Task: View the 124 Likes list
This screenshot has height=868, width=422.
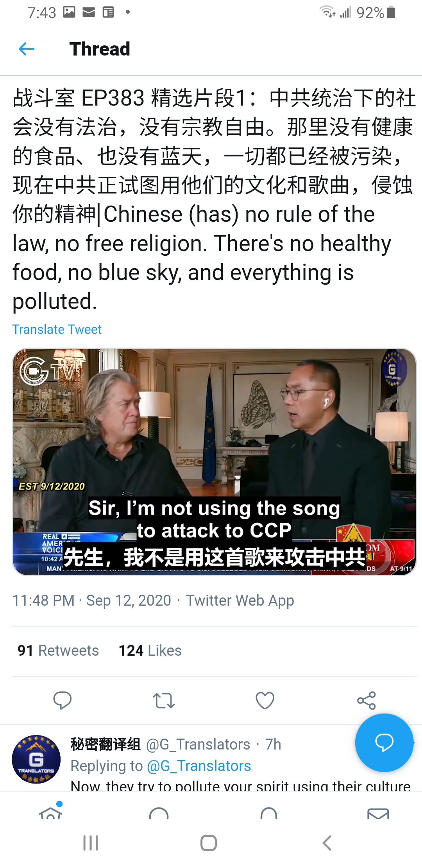Action: click(150, 651)
